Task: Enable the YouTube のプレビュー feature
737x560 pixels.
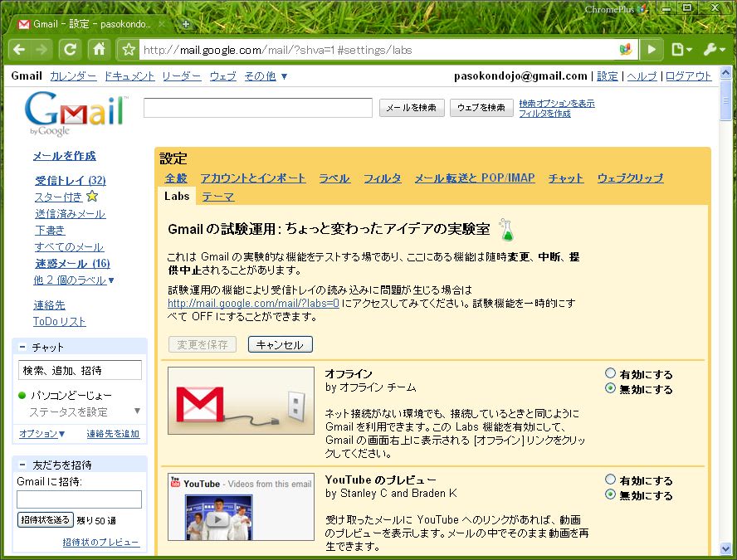Action: (611, 480)
